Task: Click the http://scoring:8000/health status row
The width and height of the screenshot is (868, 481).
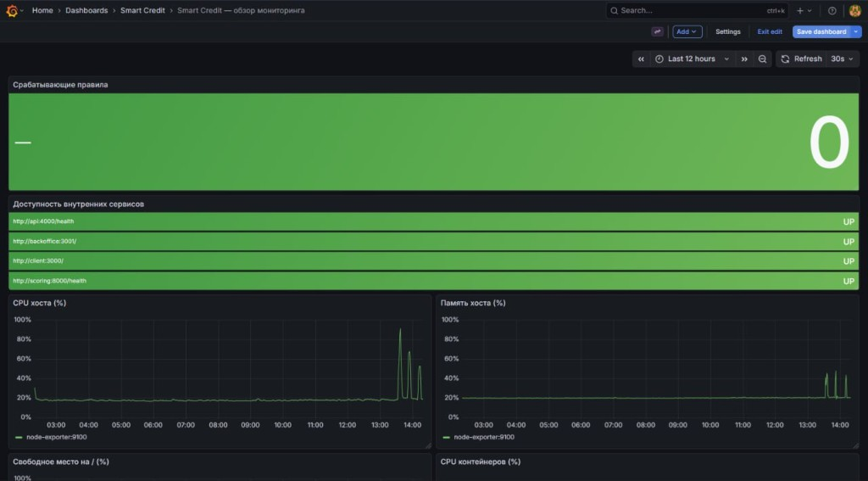Action: (433, 281)
